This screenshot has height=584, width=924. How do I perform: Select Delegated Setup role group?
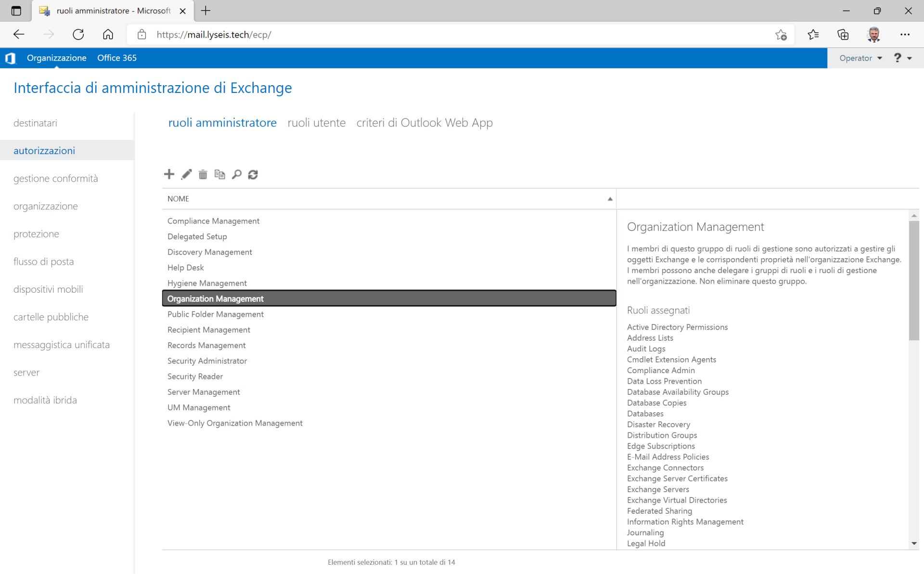click(x=389, y=236)
